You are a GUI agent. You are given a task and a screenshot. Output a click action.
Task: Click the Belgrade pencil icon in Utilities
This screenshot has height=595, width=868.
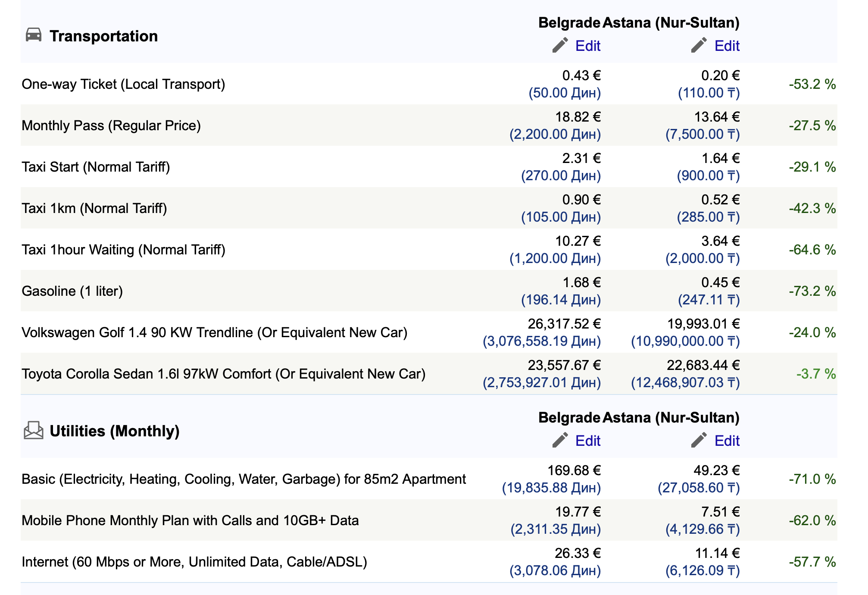click(560, 440)
